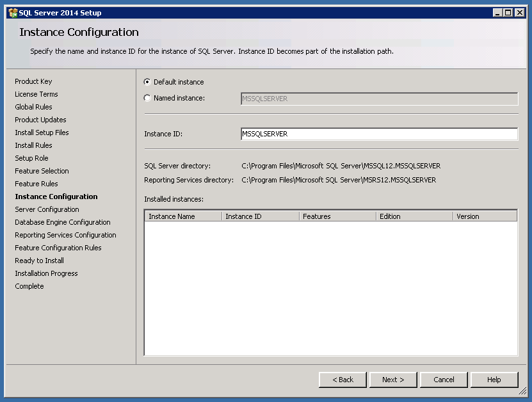Minimize the SQL Server Setup window
Screen dimensions: 532x402
[498, 13]
